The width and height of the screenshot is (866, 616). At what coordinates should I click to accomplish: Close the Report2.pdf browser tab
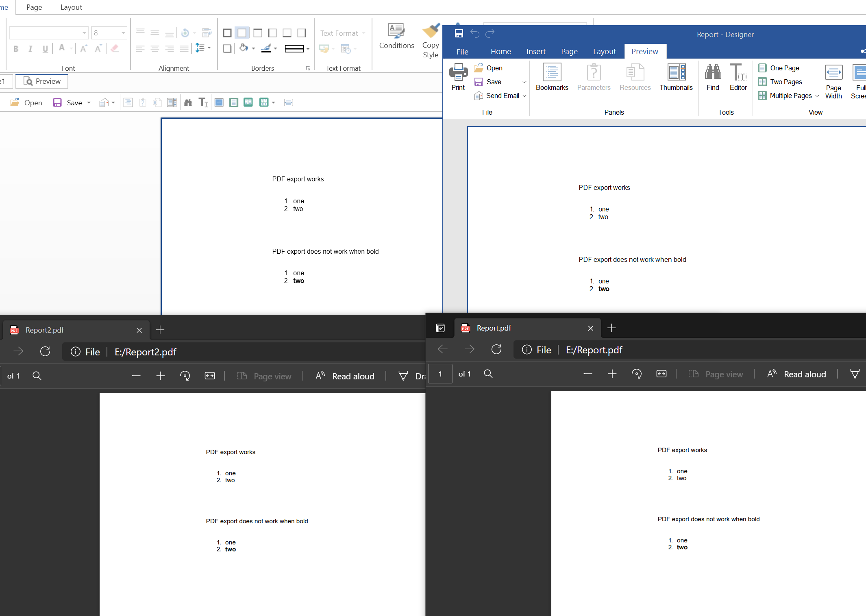(139, 330)
